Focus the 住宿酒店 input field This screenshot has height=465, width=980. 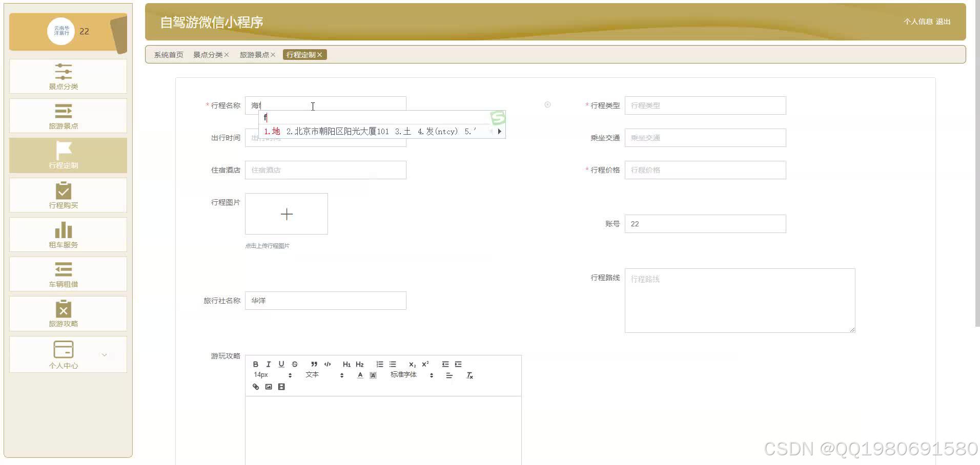coord(325,170)
